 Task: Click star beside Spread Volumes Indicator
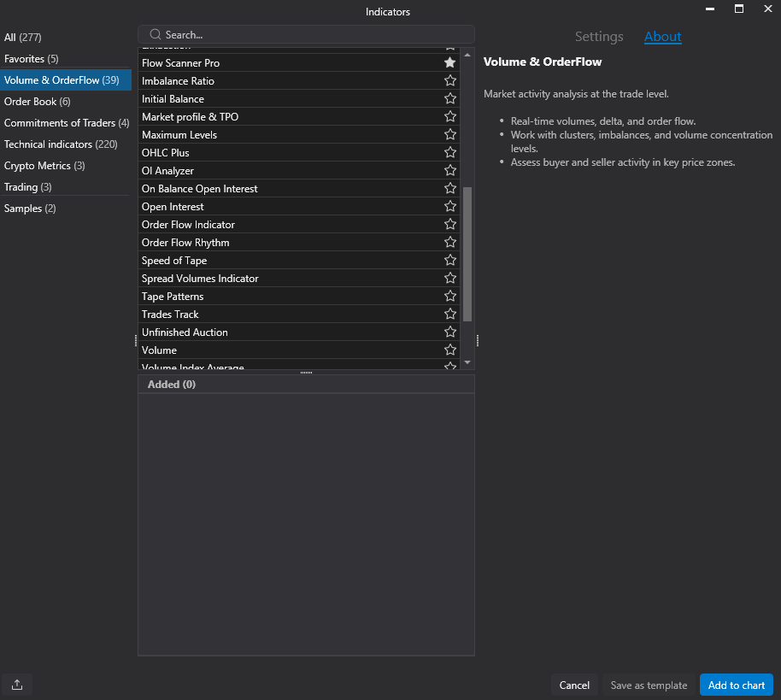point(449,278)
